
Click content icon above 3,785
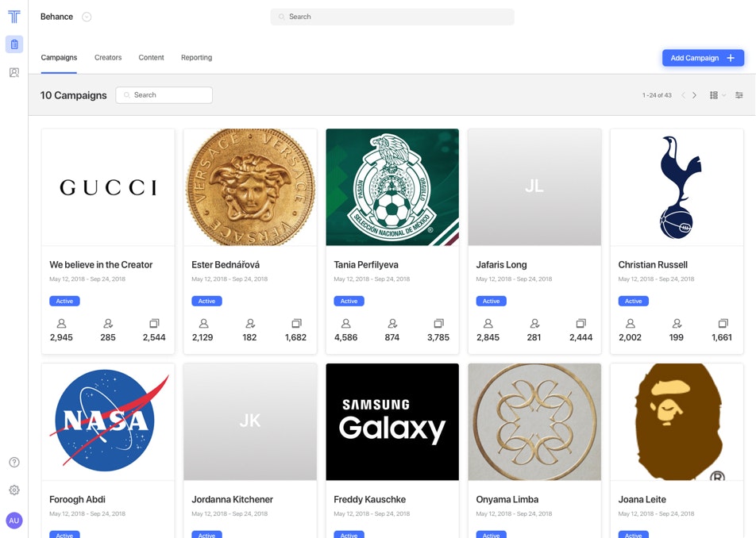pyautogui.click(x=438, y=323)
